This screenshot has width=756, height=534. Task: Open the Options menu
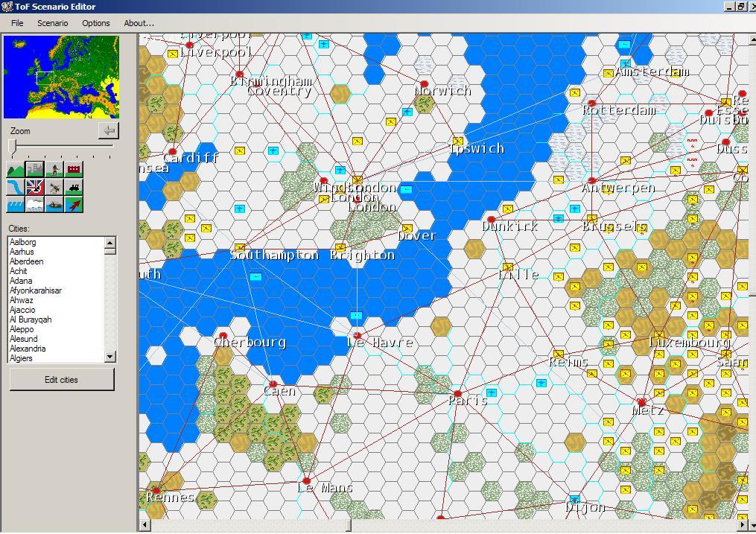tap(95, 23)
